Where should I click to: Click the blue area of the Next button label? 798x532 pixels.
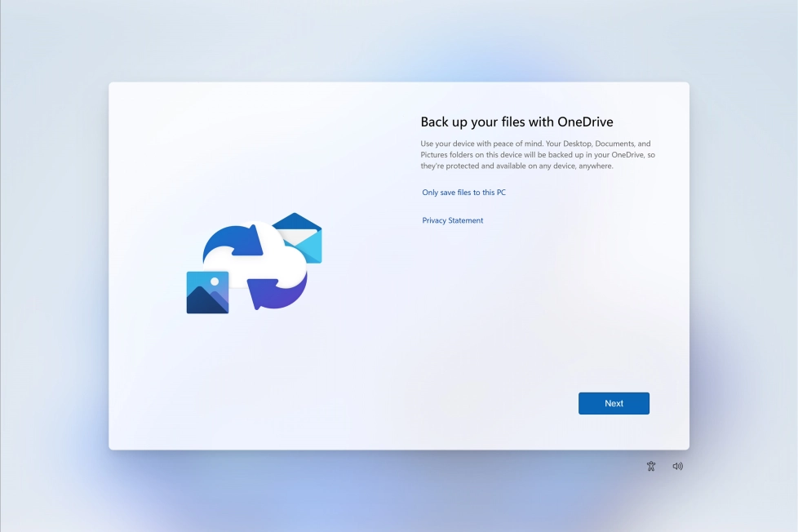[x=614, y=402]
